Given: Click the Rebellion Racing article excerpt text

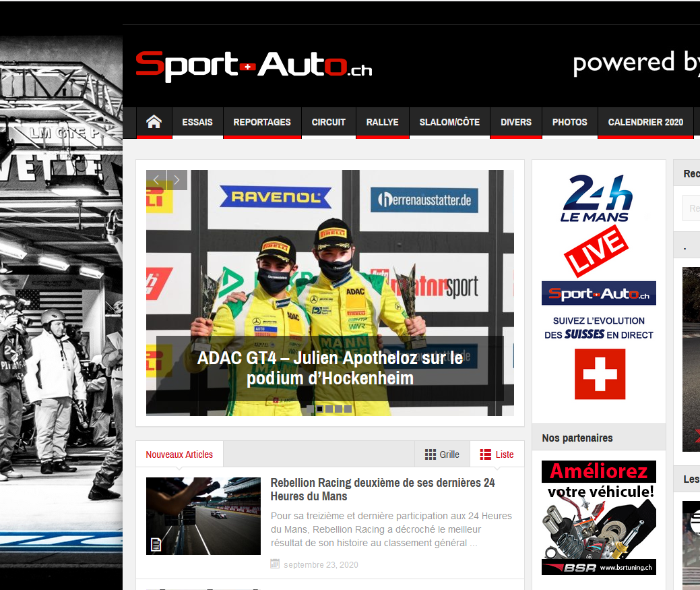Looking at the screenshot, I should coord(391,529).
